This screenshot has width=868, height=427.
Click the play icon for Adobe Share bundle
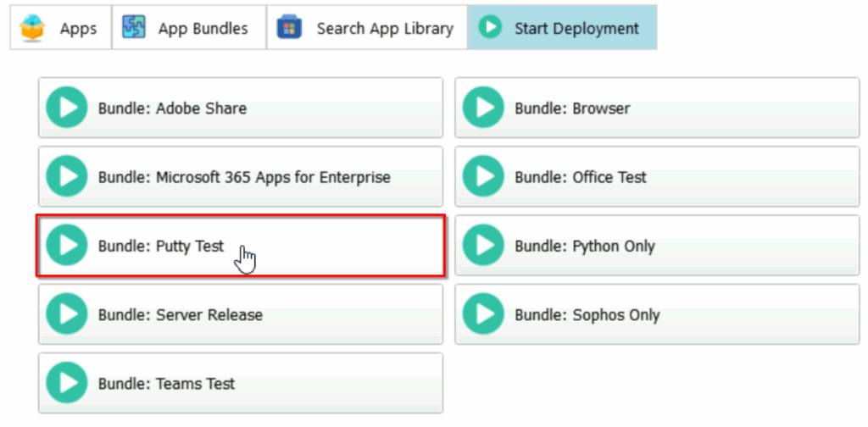point(67,108)
